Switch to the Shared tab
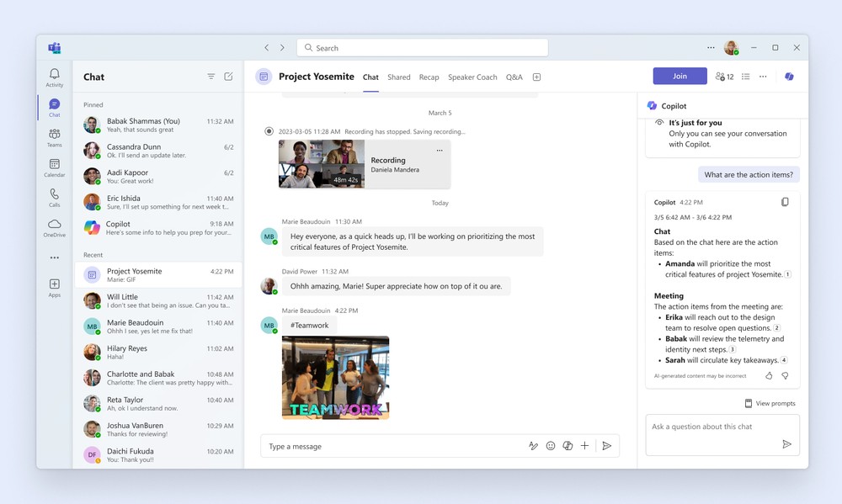Image resolution: width=842 pixels, height=504 pixels. click(399, 77)
